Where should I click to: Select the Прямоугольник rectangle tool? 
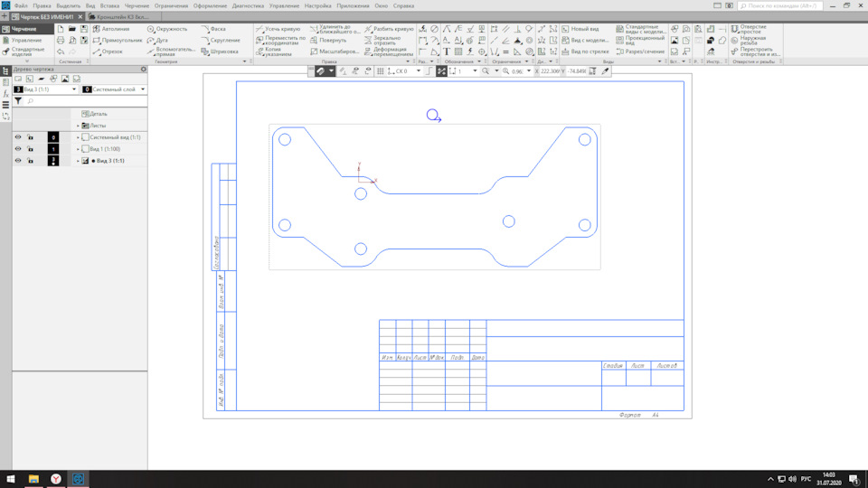tap(118, 41)
